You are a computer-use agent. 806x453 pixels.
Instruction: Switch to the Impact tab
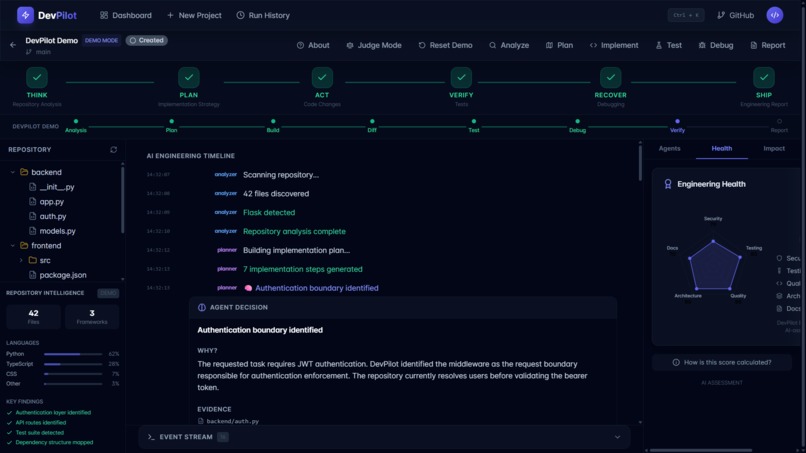tap(774, 149)
